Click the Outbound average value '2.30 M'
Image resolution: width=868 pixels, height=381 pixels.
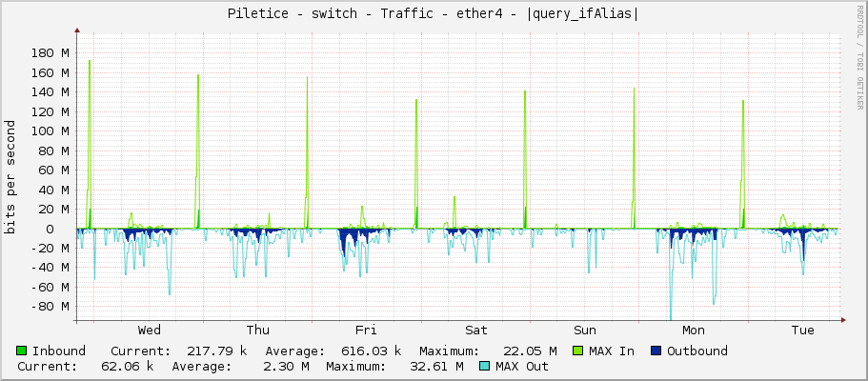(287, 366)
